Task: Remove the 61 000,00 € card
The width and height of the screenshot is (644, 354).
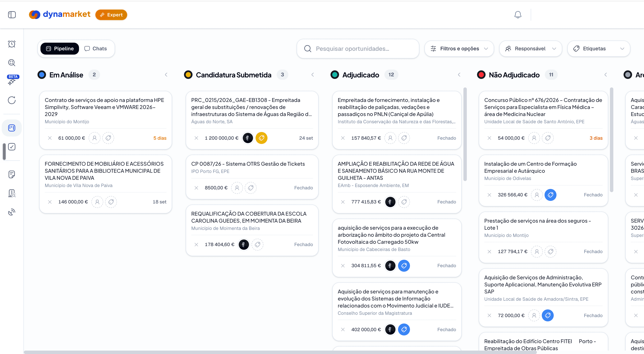Action: click(x=50, y=138)
